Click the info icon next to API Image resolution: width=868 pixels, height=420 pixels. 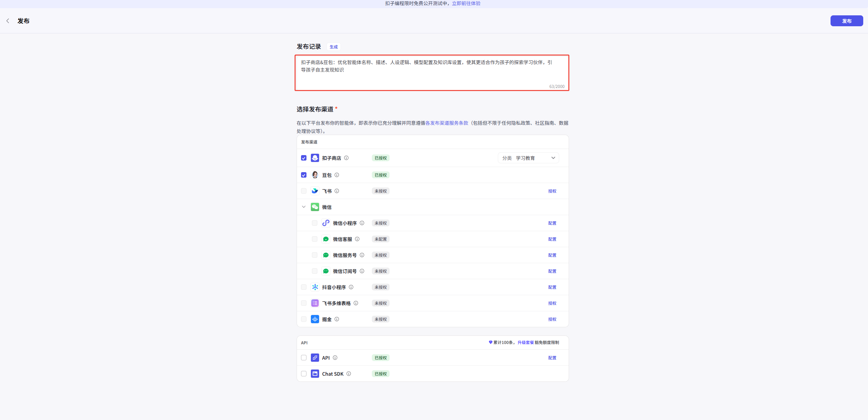point(335,358)
